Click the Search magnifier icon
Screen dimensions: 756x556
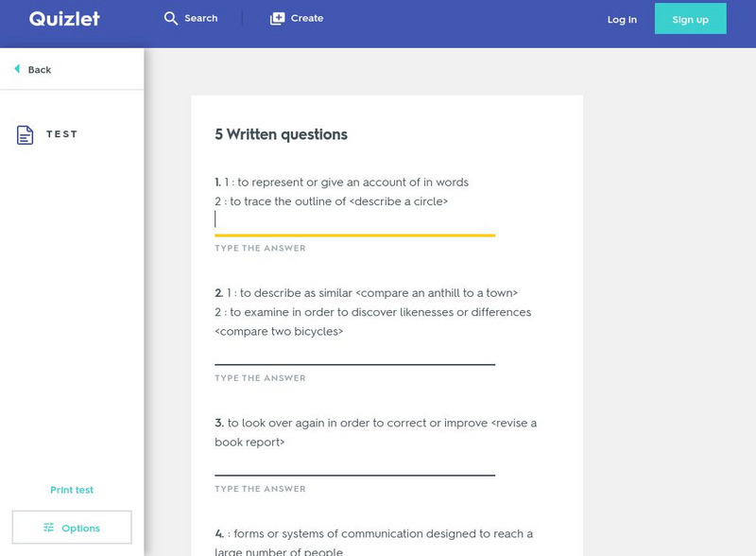[171, 18]
